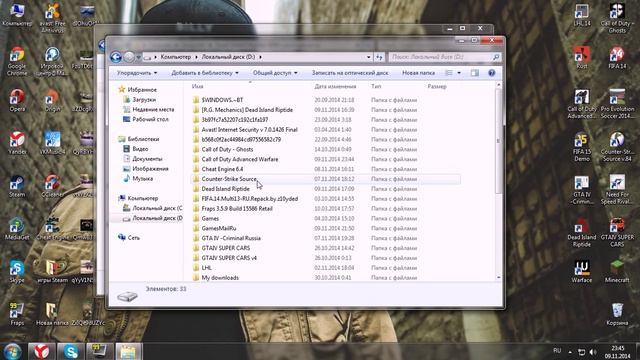Viewport: 640px width, 360px height.
Task: Open Загрузки in the sidebar
Action: pos(144,100)
